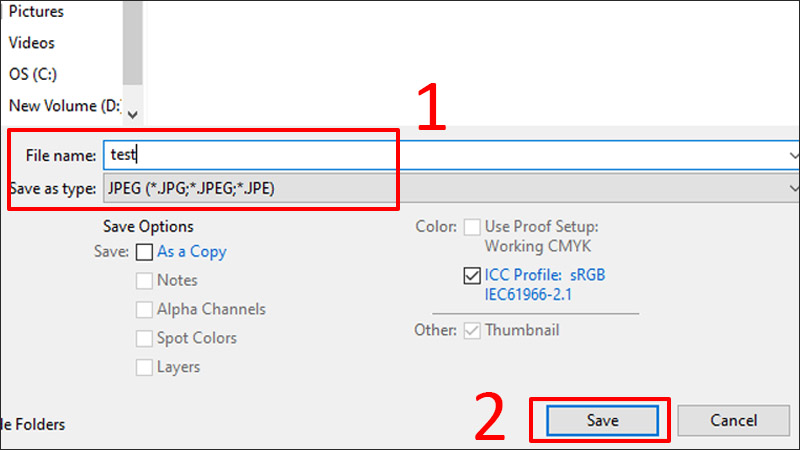Screen dimensions: 800x450
Task: Toggle the Alpha Channels checkbox
Action: tap(145, 310)
